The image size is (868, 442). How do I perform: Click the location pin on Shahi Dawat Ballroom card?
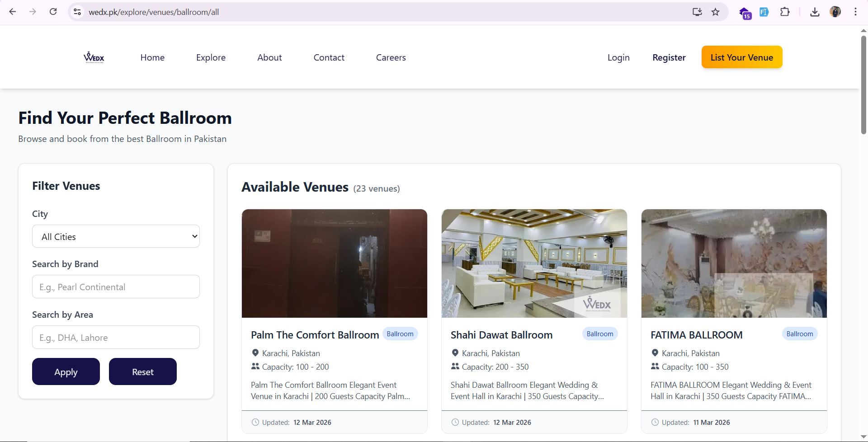coord(455,353)
